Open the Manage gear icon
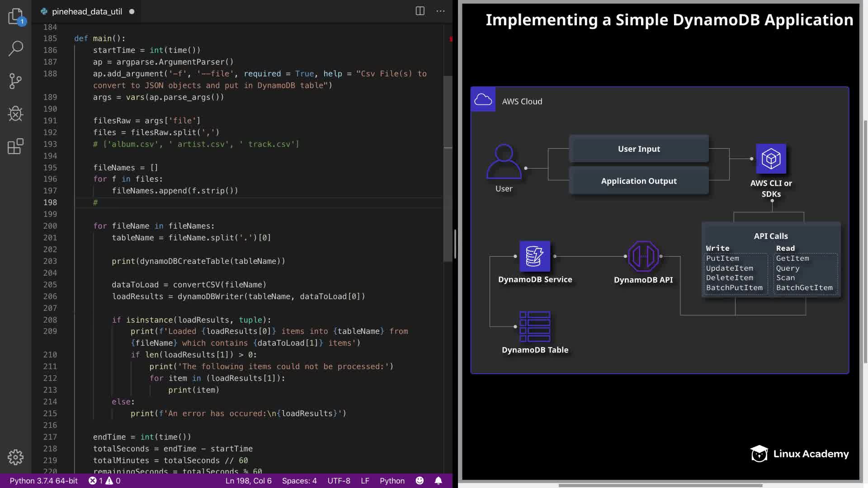The width and height of the screenshot is (868, 488). (16, 457)
